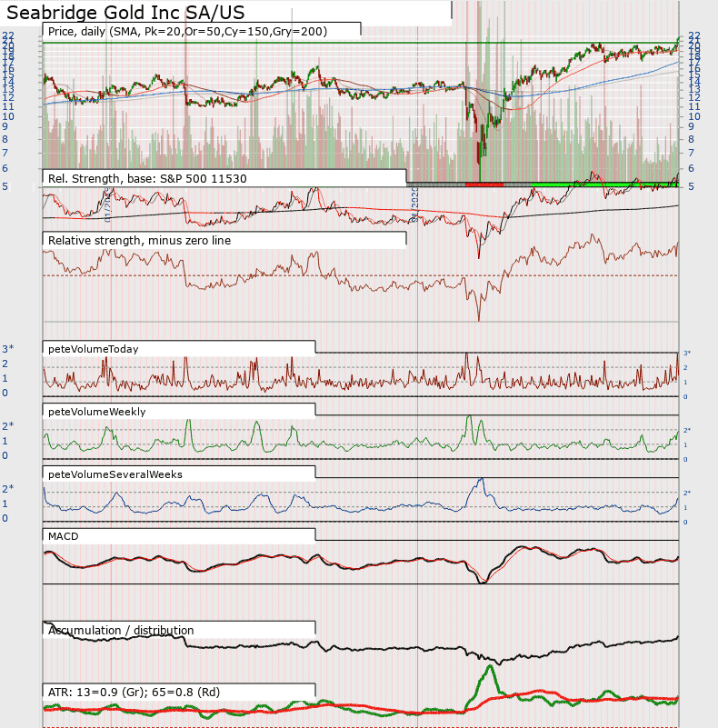The height and width of the screenshot is (728, 718).
Task: Select the Accumulation / distribution panel label
Action: click(x=121, y=631)
